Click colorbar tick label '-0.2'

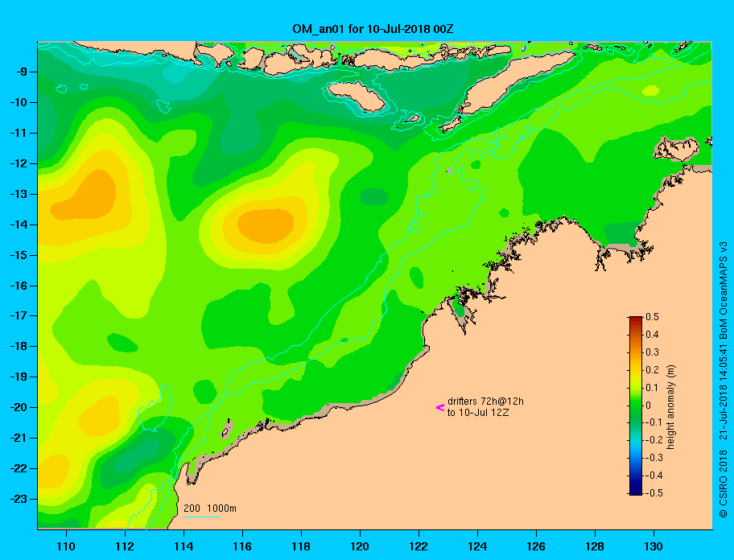coord(654,440)
